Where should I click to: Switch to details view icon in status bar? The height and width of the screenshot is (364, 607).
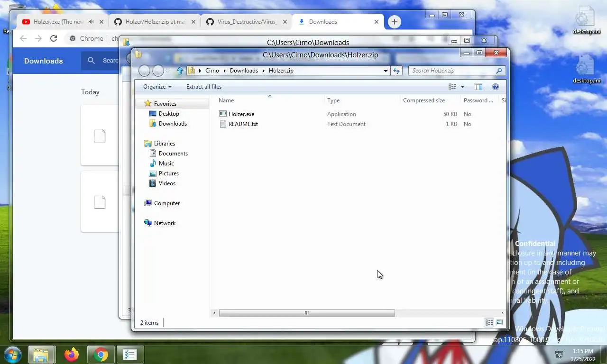point(489,323)
